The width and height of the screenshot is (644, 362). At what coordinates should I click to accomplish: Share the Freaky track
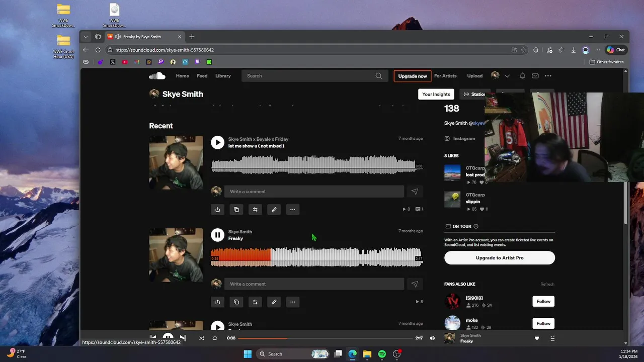pos(217,302)
